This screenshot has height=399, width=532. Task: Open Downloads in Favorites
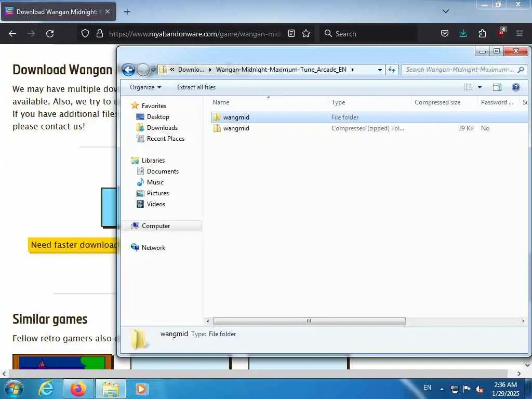click(x=162, y=128)
